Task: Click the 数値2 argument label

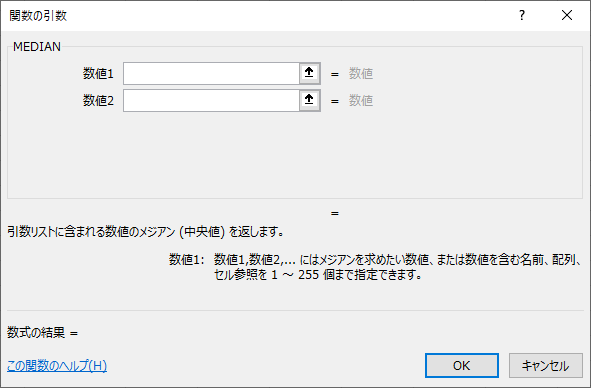Action: (x=98, y=100)
